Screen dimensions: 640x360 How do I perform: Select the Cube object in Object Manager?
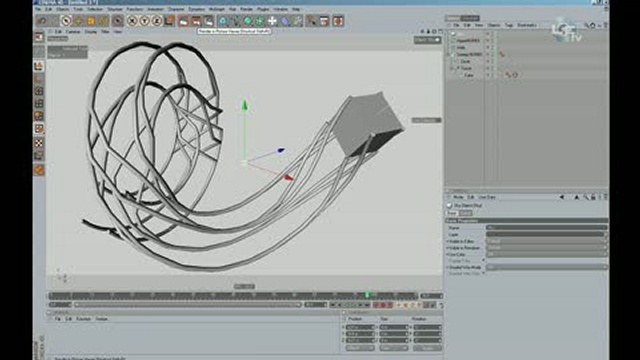click(469, 75)
